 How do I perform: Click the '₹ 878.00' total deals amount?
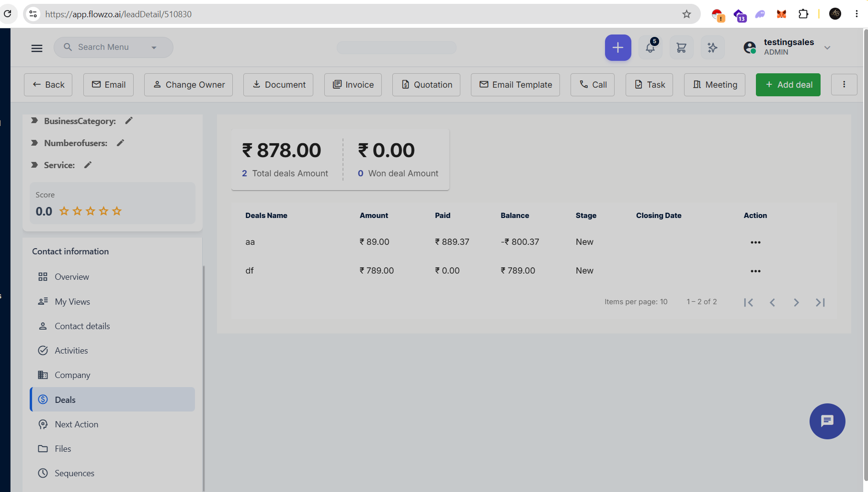pos(282,150)
